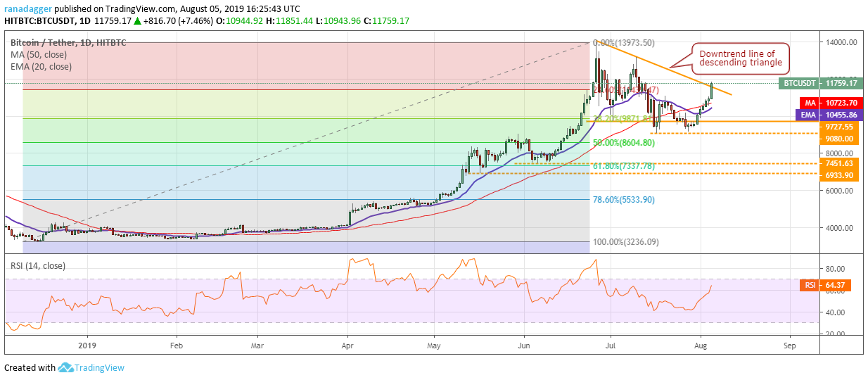Click the 9080.00 orange price label
Screen dimensions: 868x380
(x=840, y=139)
